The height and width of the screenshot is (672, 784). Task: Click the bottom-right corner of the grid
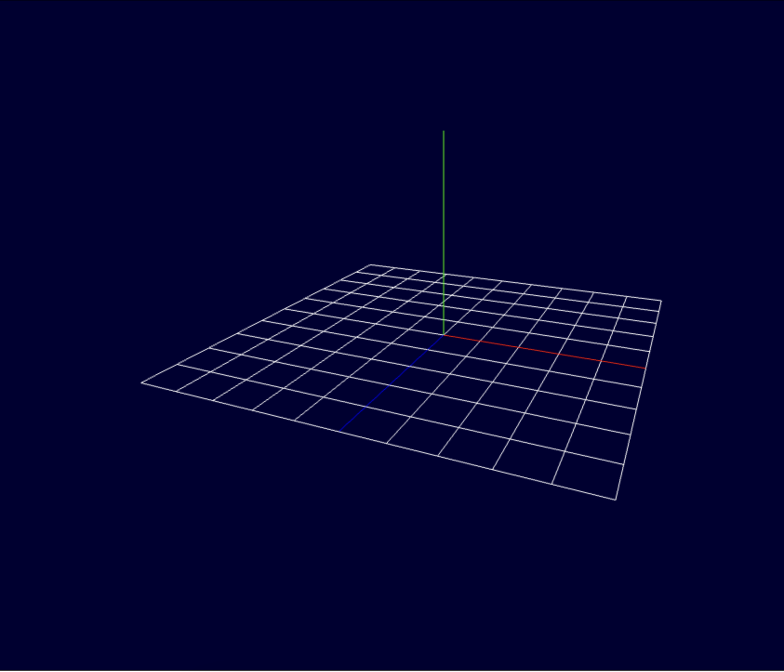615,500
